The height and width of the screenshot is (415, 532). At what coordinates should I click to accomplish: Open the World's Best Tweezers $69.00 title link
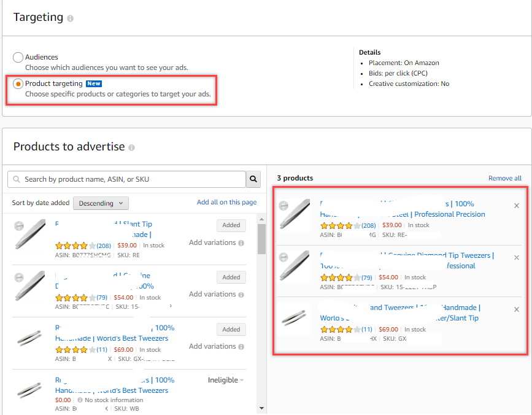coord(115,333)
